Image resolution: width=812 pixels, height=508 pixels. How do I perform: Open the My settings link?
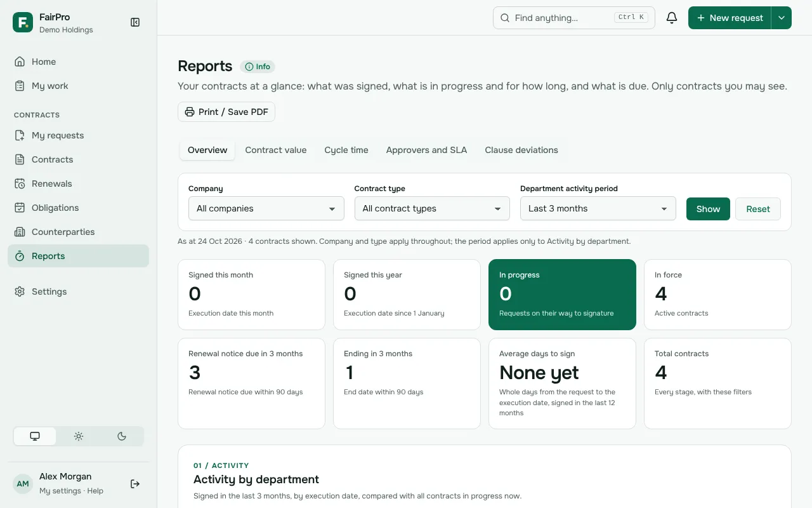tap(60, 491)
